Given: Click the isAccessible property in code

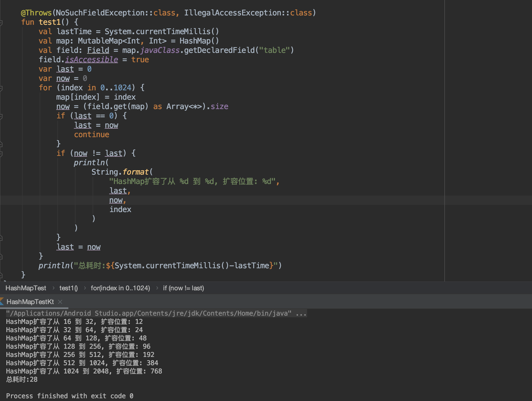Looking at the screenshot, I should [92, 60].
